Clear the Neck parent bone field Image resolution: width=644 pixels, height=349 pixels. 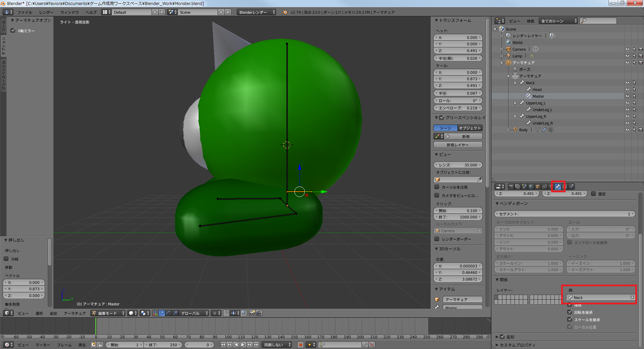tap(632, 297)
